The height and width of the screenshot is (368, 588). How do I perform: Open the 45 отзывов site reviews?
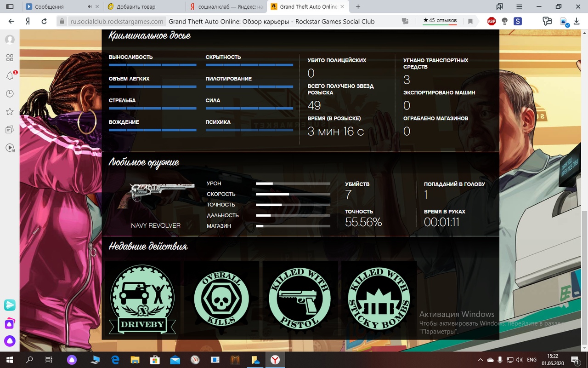click(440, 21)
